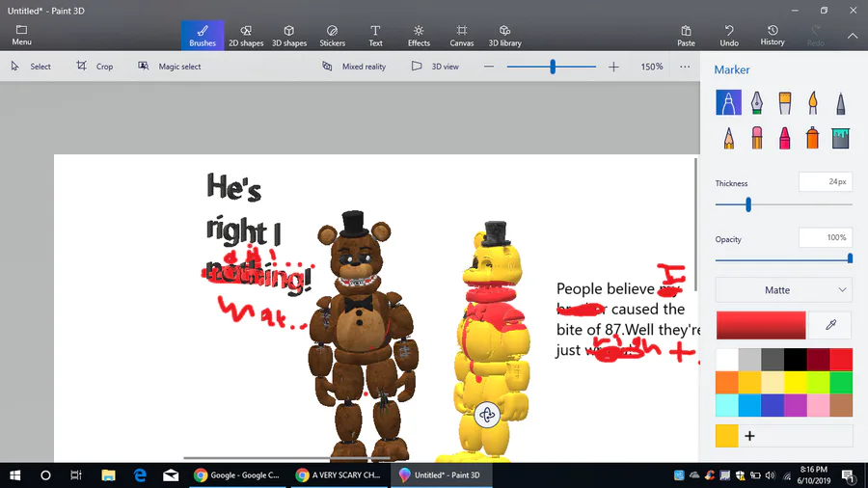Choose the green color swatch
Image resolution: width=868 pixels, height=488 pixels.
pyautogui.click(x=841, y=382)
